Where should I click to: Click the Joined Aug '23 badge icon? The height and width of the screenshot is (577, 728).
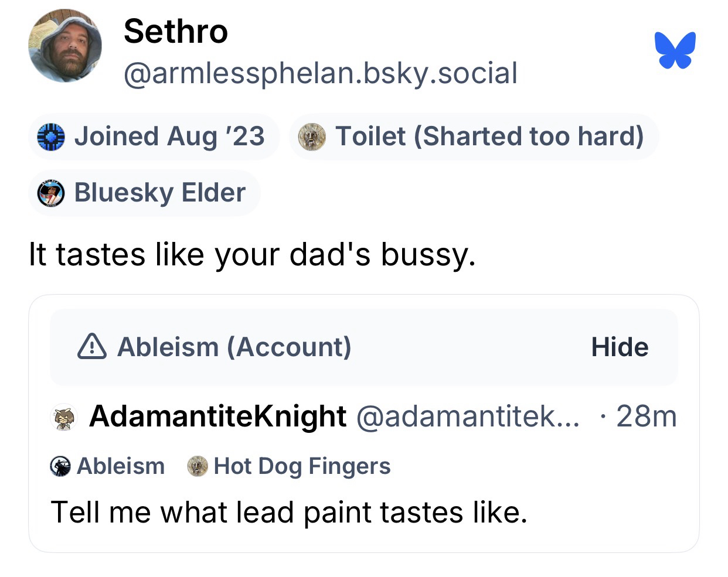point(50,136)
